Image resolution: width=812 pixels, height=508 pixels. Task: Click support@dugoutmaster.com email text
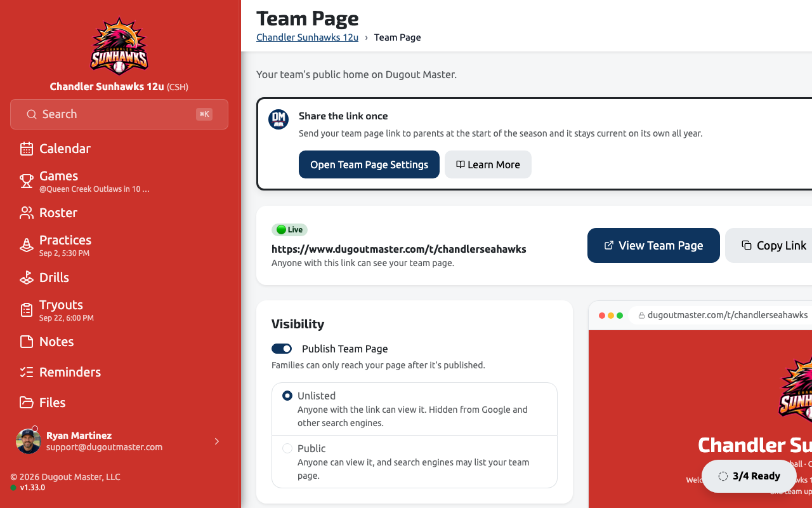pos(104,447)
